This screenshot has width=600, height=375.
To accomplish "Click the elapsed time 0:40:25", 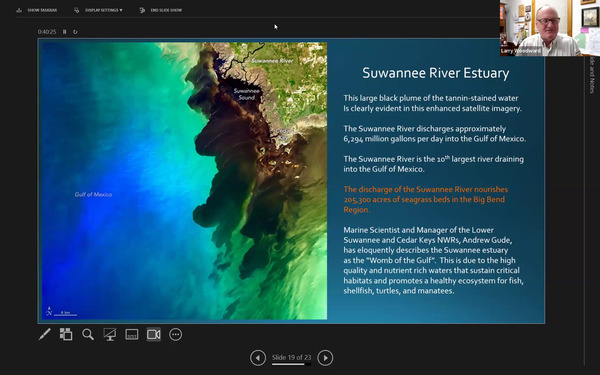I will click(x=47, y=32).
